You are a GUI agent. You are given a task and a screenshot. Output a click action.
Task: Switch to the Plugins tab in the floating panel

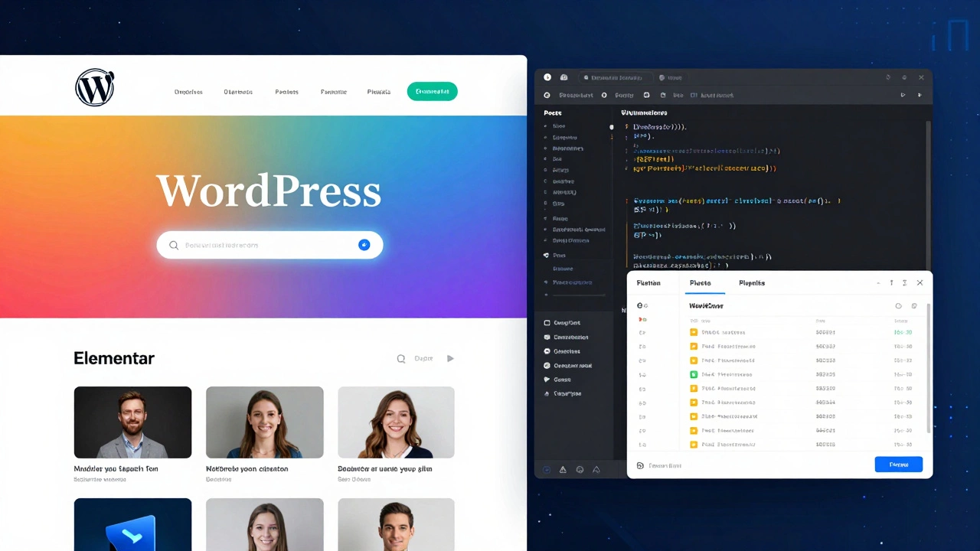click(751, 283)
